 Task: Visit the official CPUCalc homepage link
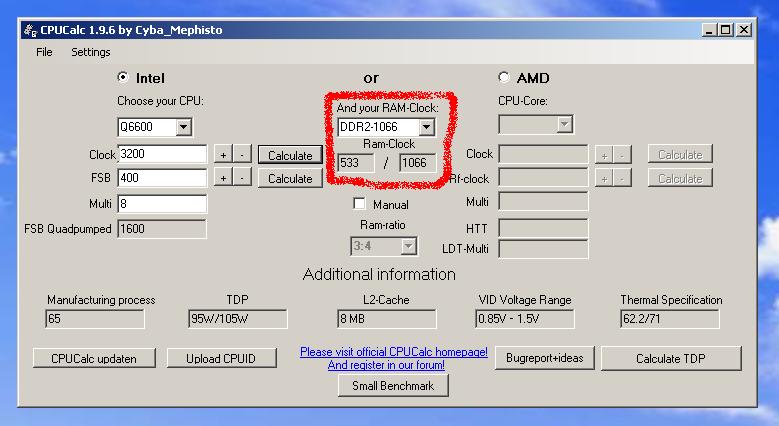394,352
